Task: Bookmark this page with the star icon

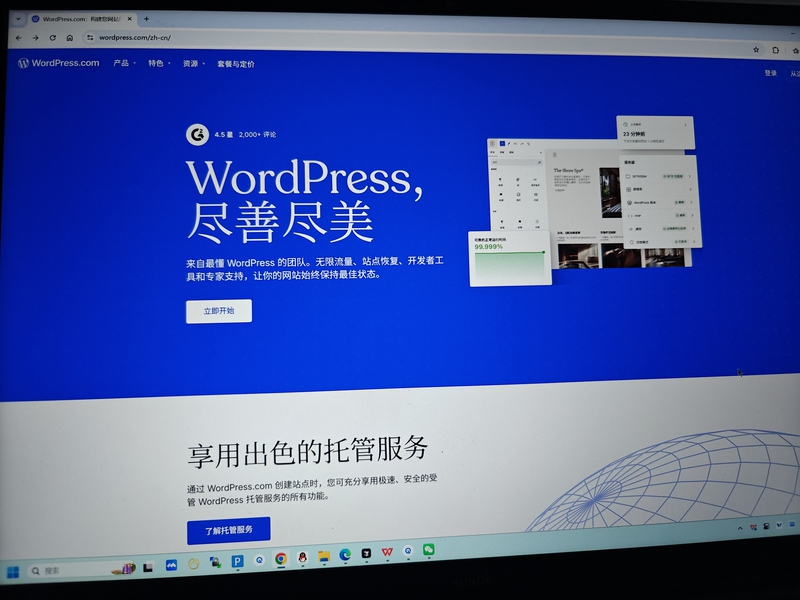Action: pos(756,49)
